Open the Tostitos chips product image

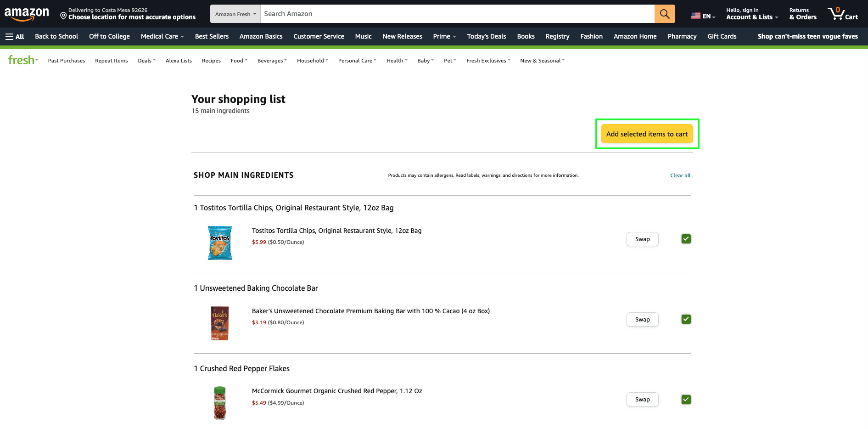220,243
